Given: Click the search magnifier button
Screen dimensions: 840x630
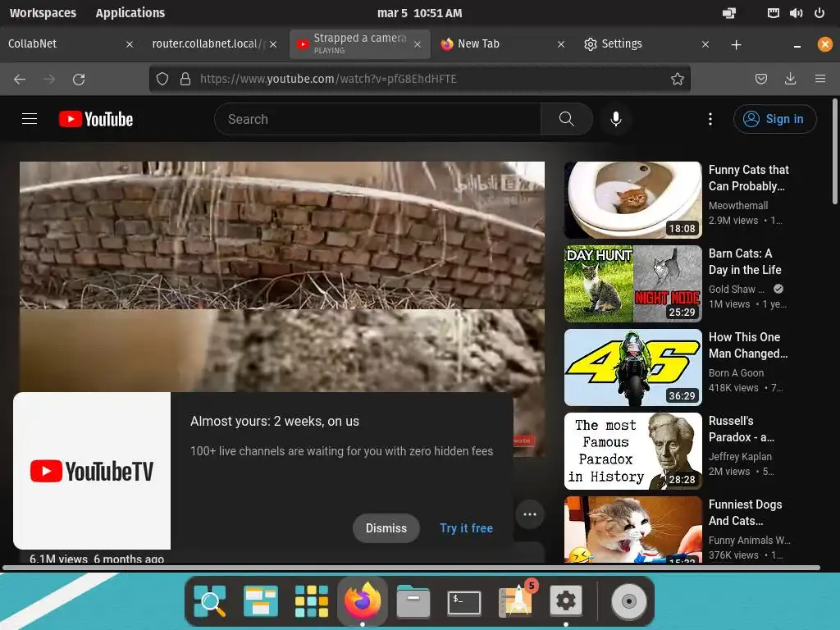Looking at the screenshot, I should click(x=566, y=119).
